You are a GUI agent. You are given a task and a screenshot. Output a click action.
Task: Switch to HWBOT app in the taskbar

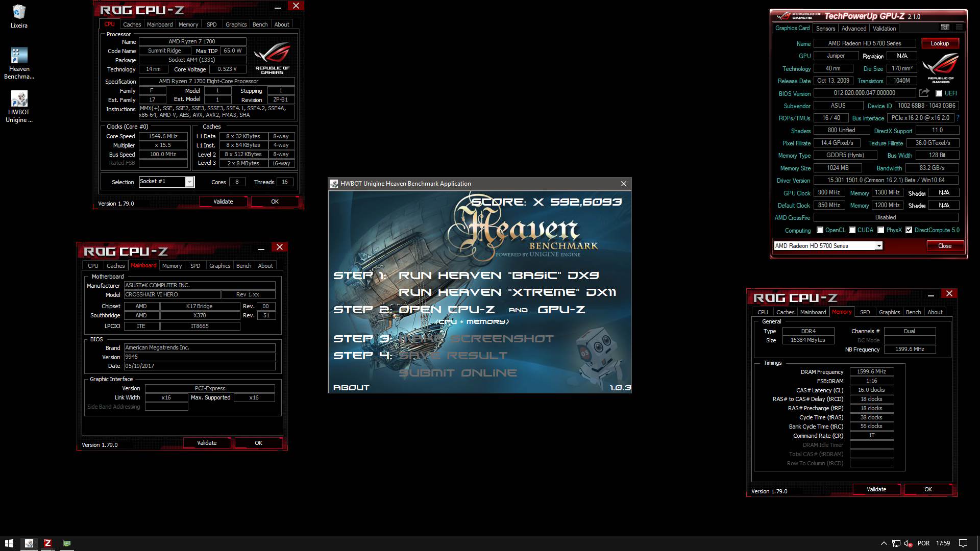point(29,543)
